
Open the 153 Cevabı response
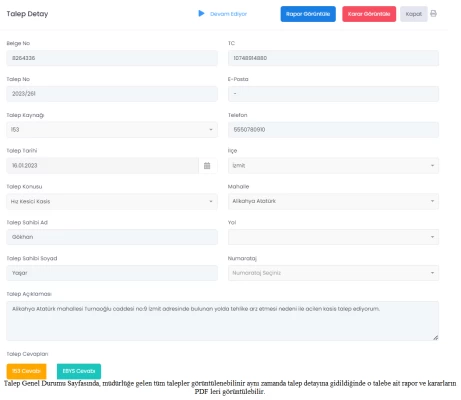26,371
